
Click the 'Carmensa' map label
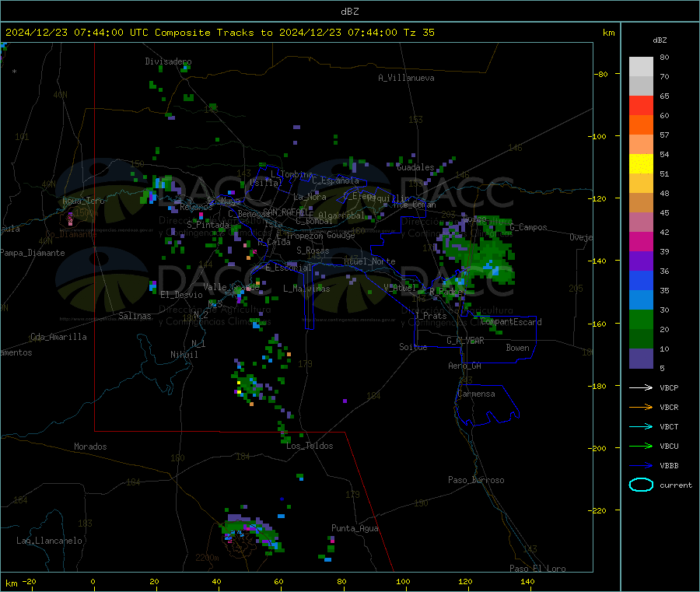(x=476, y=394)
